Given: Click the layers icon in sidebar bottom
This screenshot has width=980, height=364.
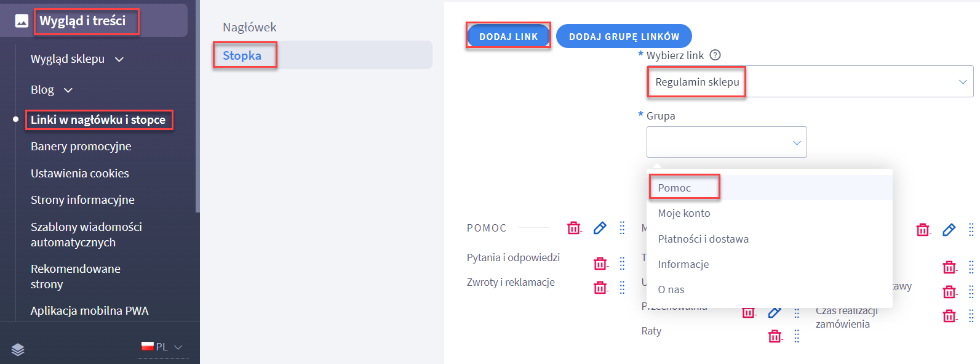Looking at the screenshot, I should coord(18,349).
